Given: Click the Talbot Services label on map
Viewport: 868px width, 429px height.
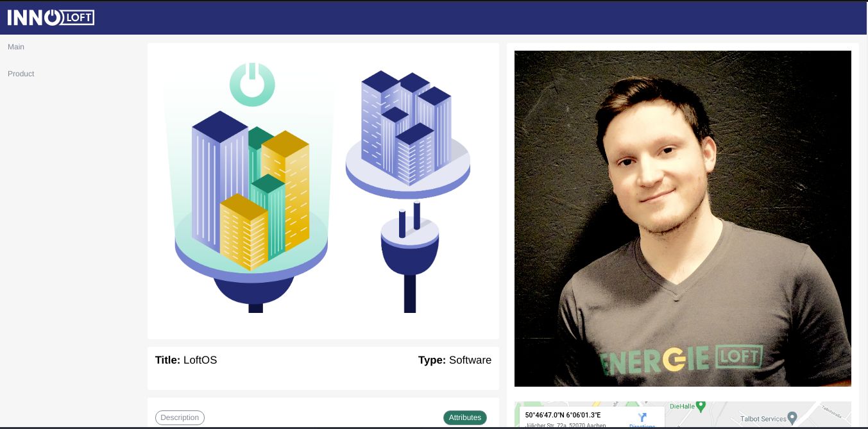Looking at the screenshot, I should (x=763, y=419).
